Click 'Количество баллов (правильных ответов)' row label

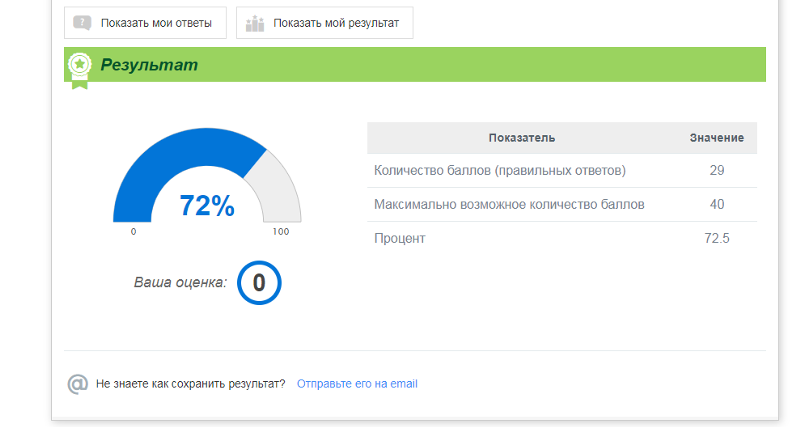tap(500, 170)
